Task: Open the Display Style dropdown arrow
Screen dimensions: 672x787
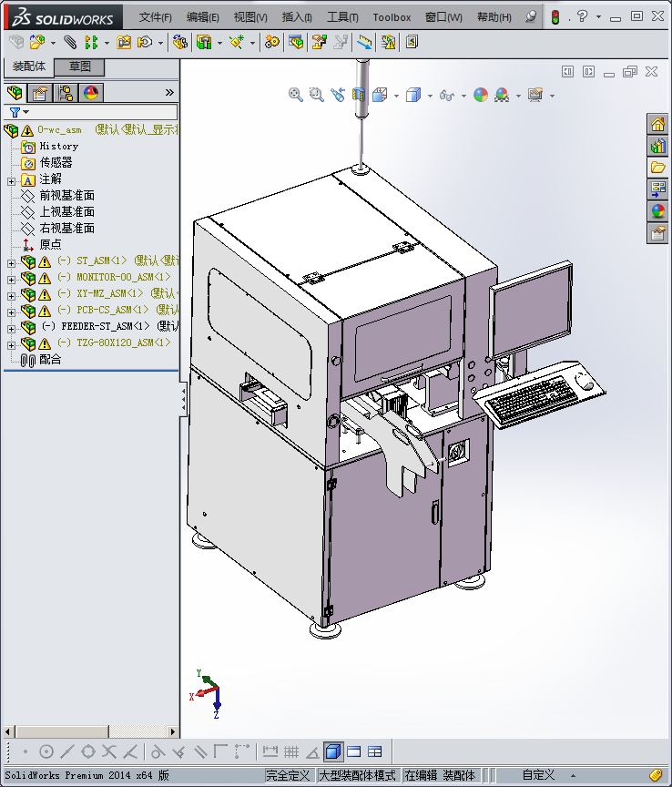Action: (x=430, y=96)
